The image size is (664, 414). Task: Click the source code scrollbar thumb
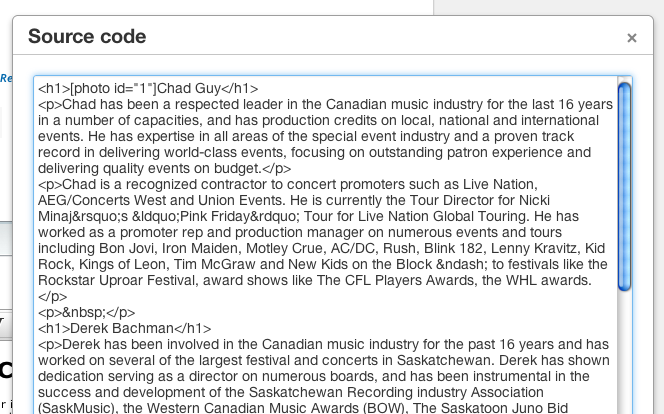624,187
